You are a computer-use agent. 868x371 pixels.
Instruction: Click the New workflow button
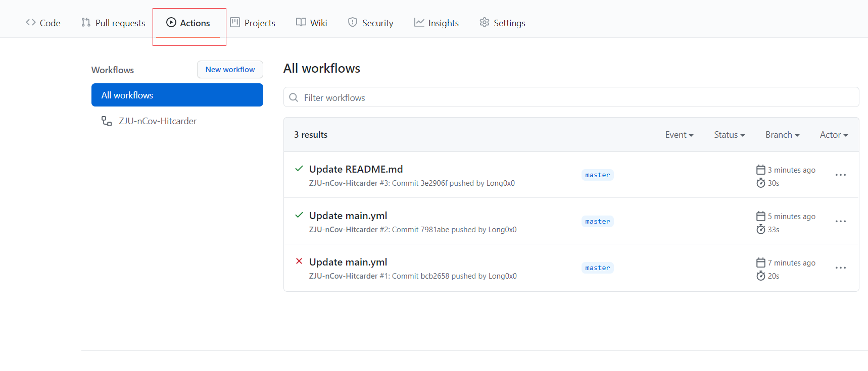pos(230,70)
